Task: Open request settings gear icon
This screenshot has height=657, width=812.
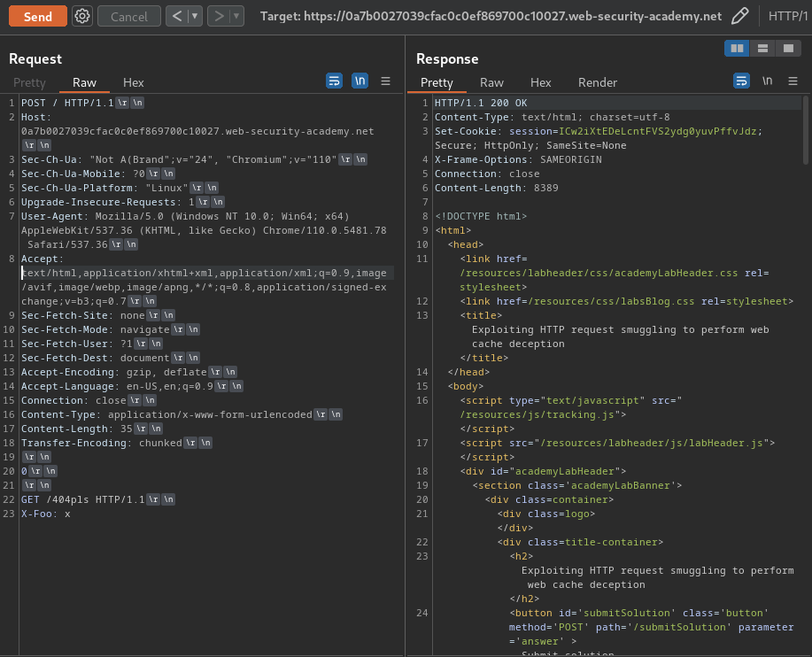Action: click(82, 17)
